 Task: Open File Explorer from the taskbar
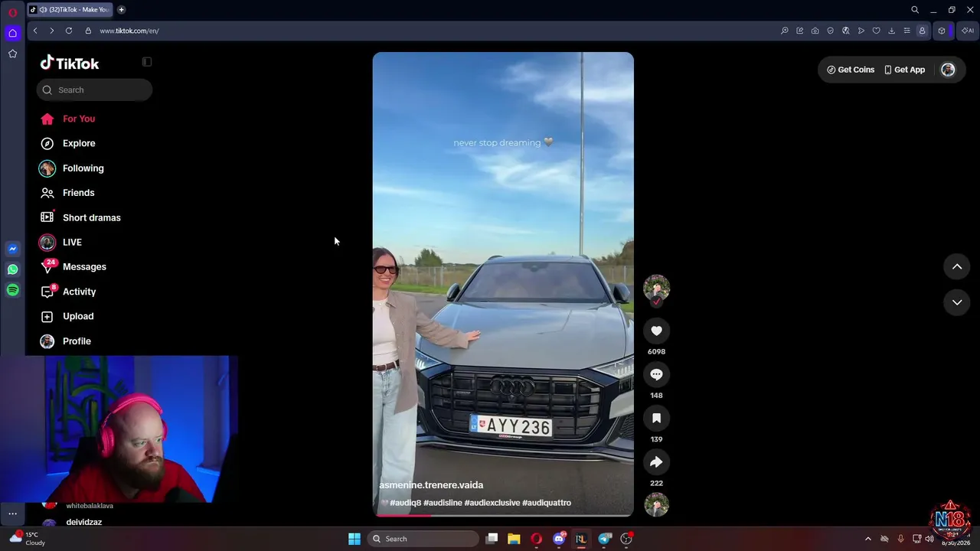click(514, 539)
